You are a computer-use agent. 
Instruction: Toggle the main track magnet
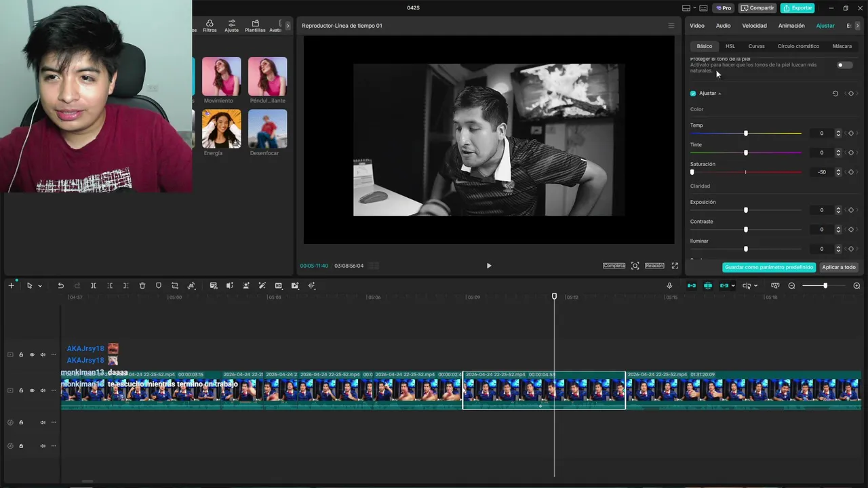click(692, 286)
